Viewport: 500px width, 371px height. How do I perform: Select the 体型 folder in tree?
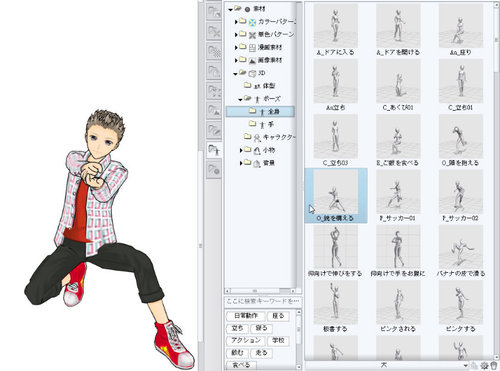269,86
